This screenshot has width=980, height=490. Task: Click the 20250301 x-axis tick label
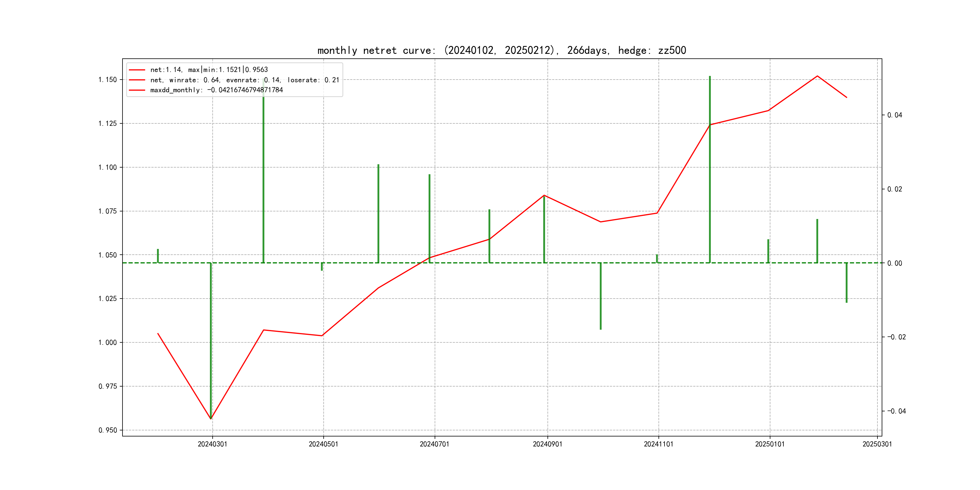[877, 444]
